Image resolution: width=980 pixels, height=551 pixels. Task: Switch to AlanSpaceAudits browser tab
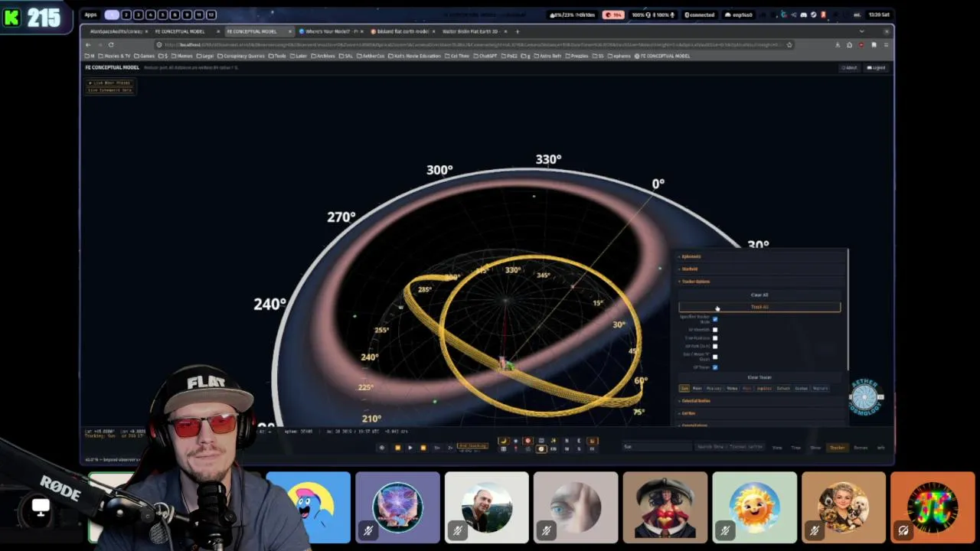(117, 31)
